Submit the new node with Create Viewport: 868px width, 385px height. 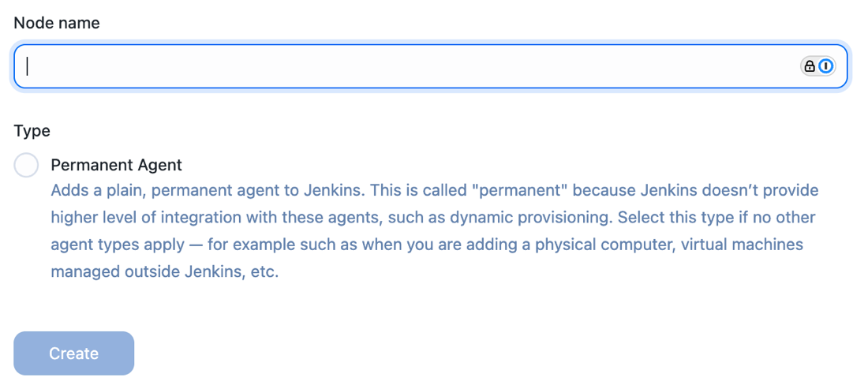pyautogui.click(x=73, y=353)
